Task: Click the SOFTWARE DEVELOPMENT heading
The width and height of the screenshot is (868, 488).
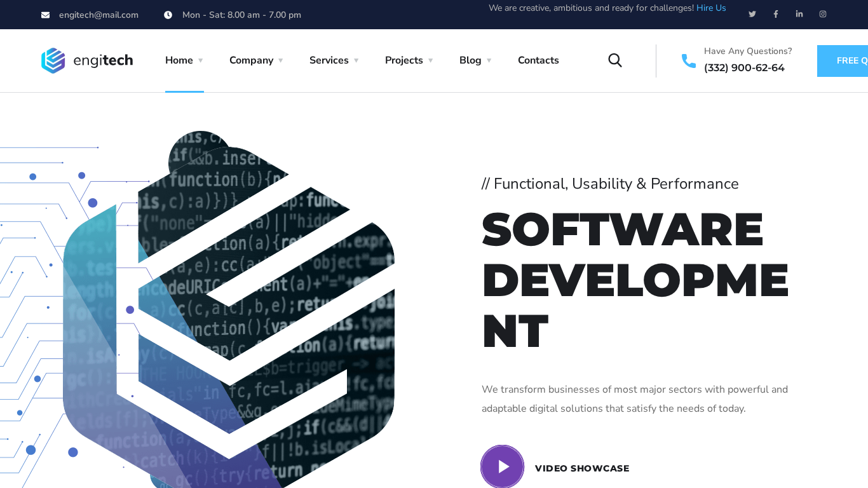Action: point(635,280)
